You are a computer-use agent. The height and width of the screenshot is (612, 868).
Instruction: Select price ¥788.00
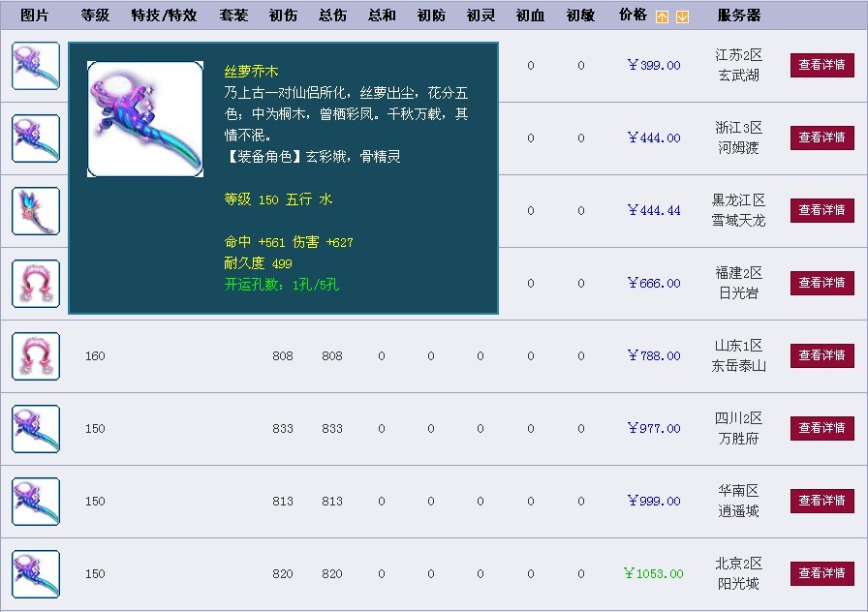click(654, 355)
